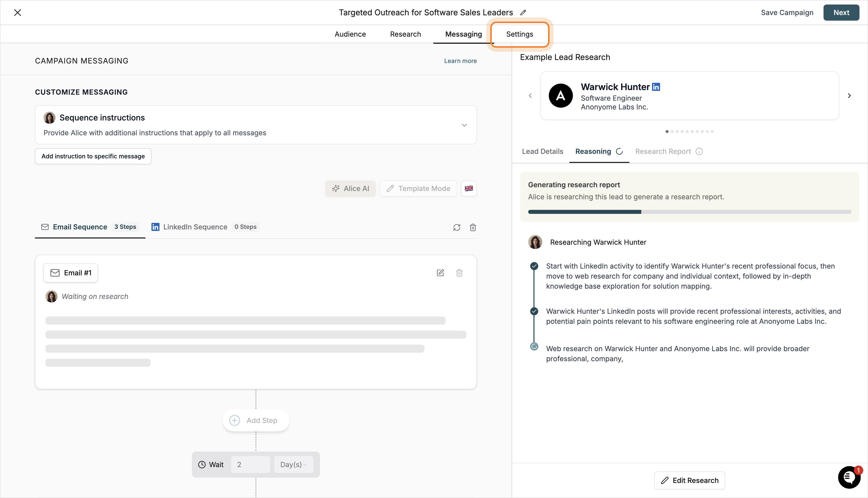
Task: Click the Research Report info icon
Action: [699, 151]
